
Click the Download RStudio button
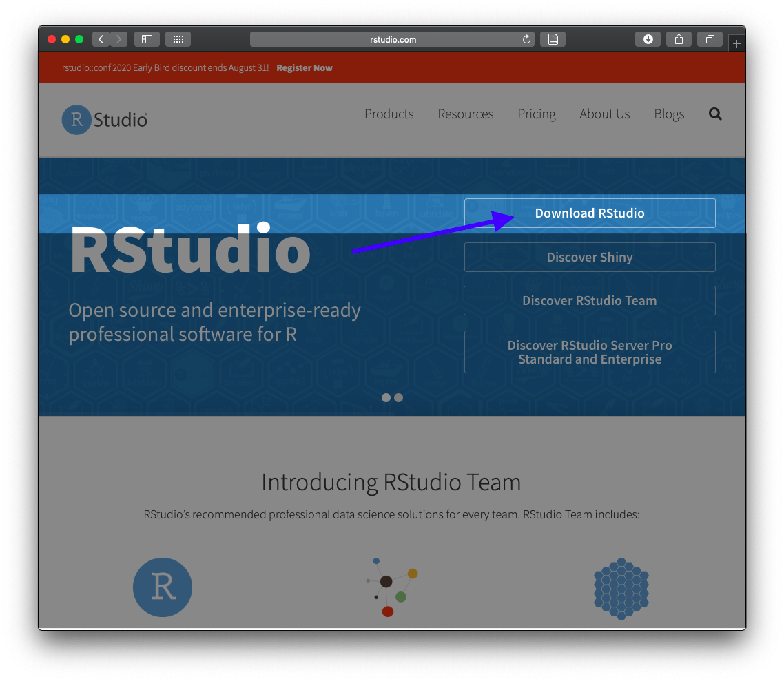tap(590, 213)
